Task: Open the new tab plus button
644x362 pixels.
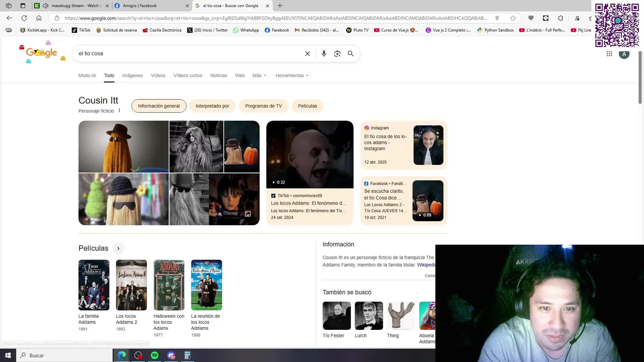Action: (x=280, y=6)
